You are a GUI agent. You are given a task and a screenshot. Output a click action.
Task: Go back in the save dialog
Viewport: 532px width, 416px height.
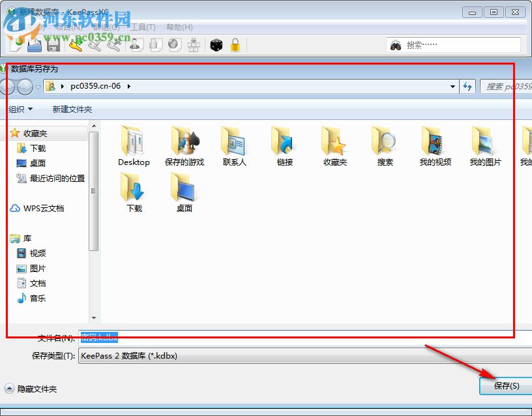7,87
